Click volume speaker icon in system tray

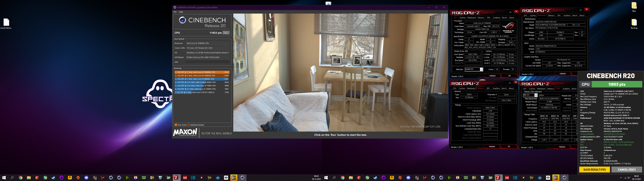(629, 178)
